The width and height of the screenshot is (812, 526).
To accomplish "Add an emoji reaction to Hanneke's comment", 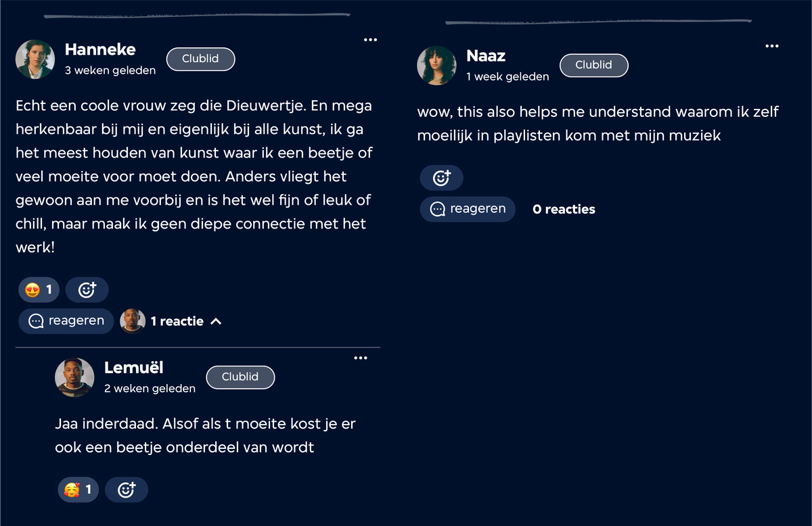I will point(87,290).
